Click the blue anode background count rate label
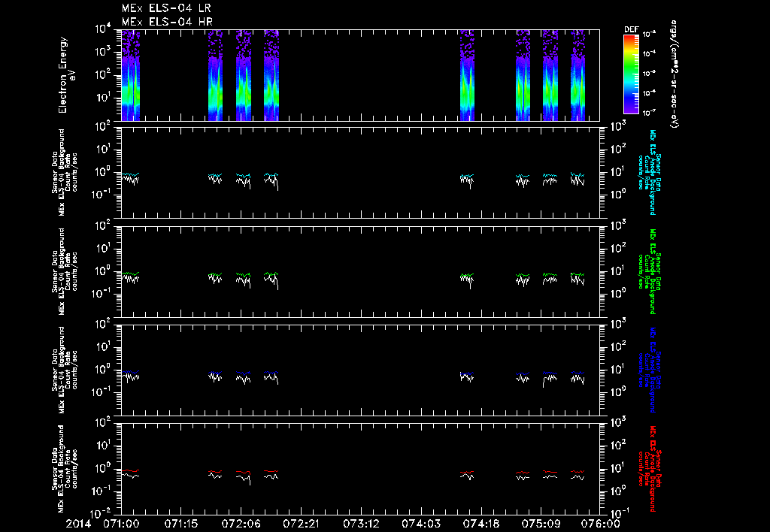 point(650,370)
